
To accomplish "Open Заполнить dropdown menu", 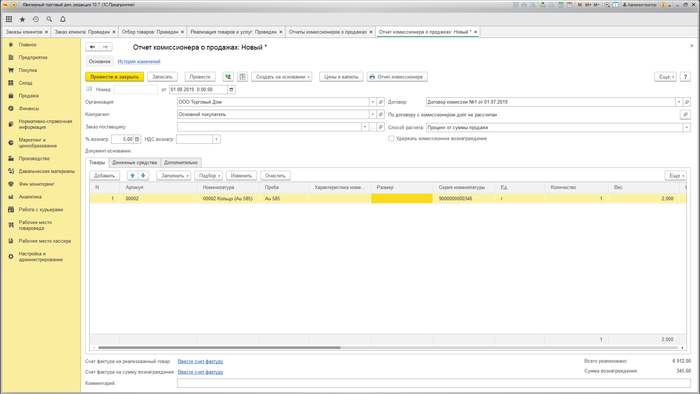I will coord(174,175).
